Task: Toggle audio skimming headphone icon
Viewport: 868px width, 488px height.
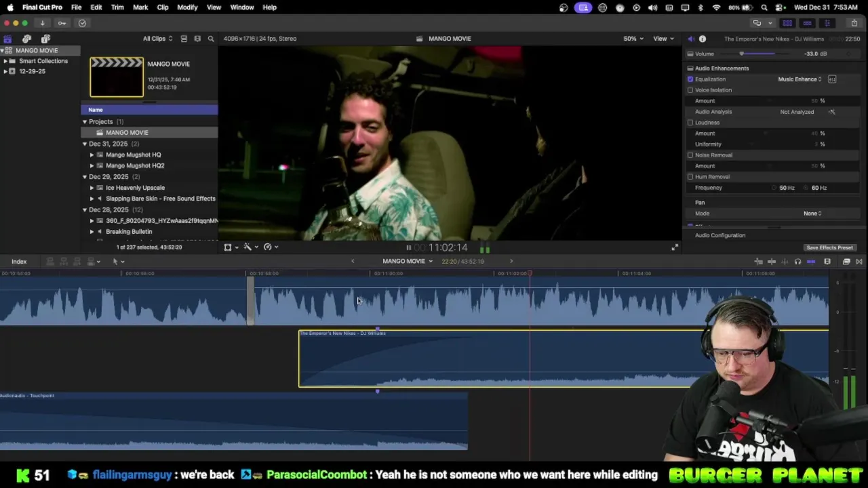Action: tap(797, 262)
